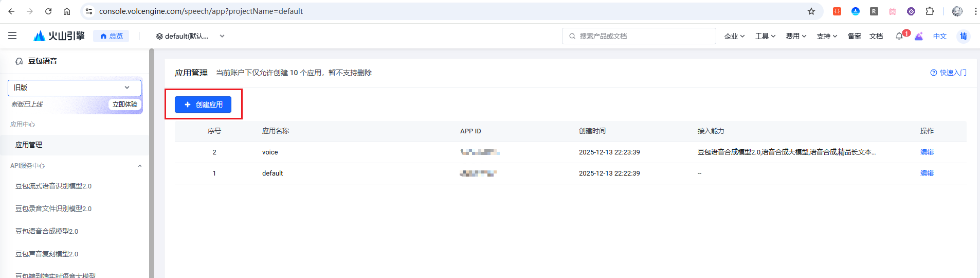This screenshot has height=278, width=980.
Task: Open the notification bell
Action: point(899,36)
